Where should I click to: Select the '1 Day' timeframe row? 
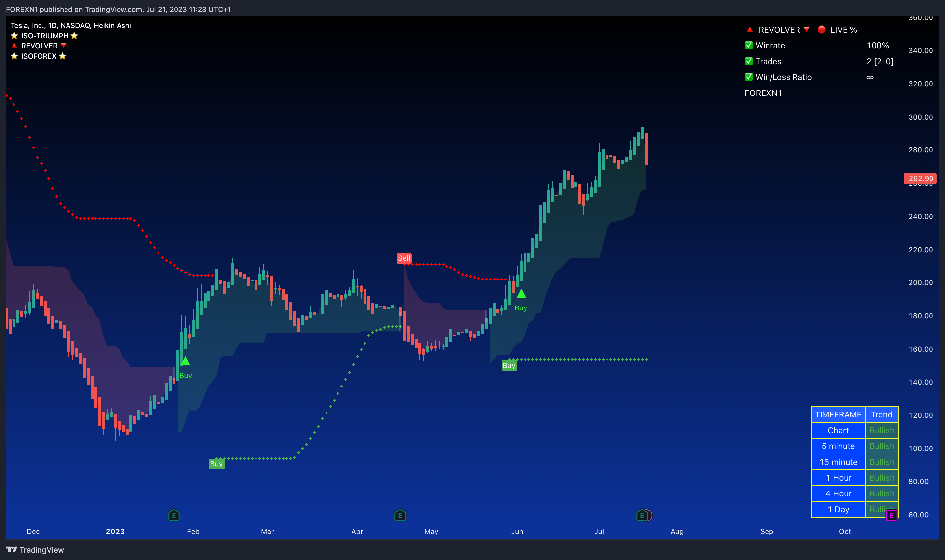[x=854, y=509]
